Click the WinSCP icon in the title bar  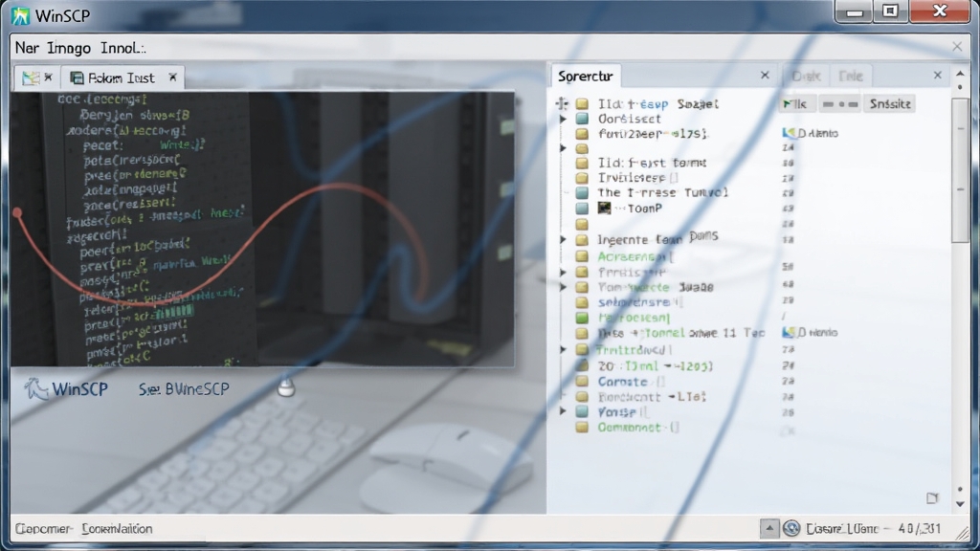click(21, 15)
